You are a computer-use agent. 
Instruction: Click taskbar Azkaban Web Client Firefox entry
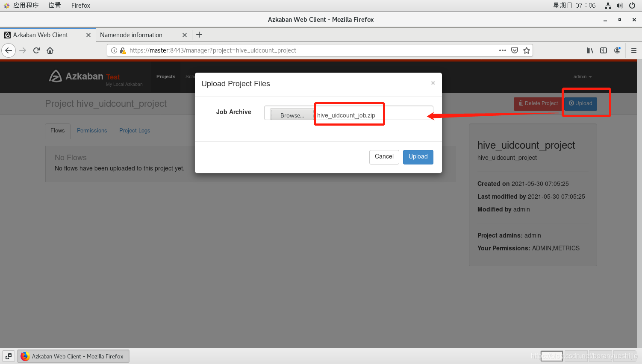(73, 356)
